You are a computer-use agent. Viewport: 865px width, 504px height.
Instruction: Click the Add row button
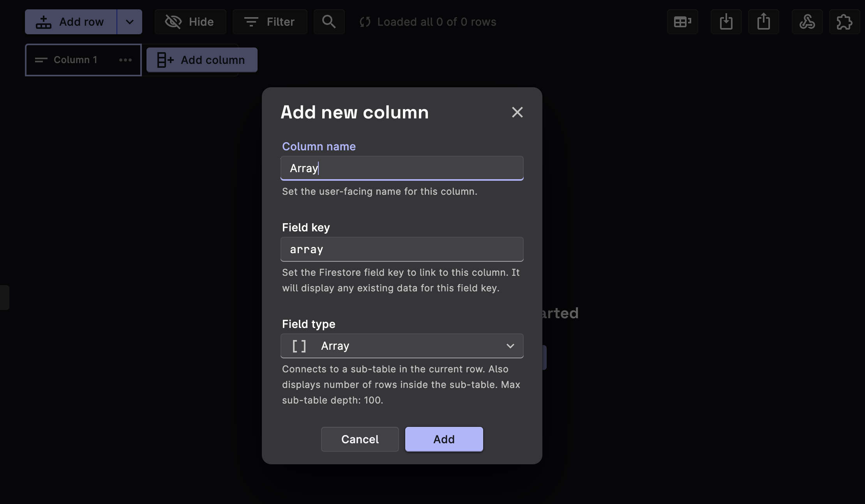click(71, 22)
